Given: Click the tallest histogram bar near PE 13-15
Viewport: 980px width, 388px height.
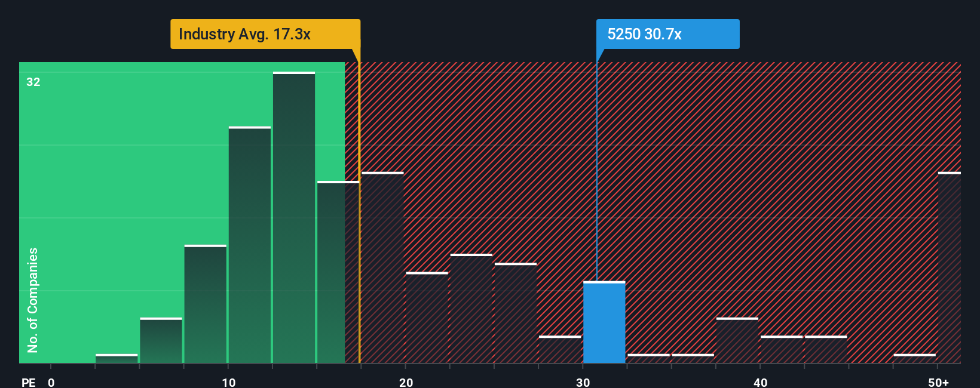Looking at the screenshot, I should click(294, 217).
